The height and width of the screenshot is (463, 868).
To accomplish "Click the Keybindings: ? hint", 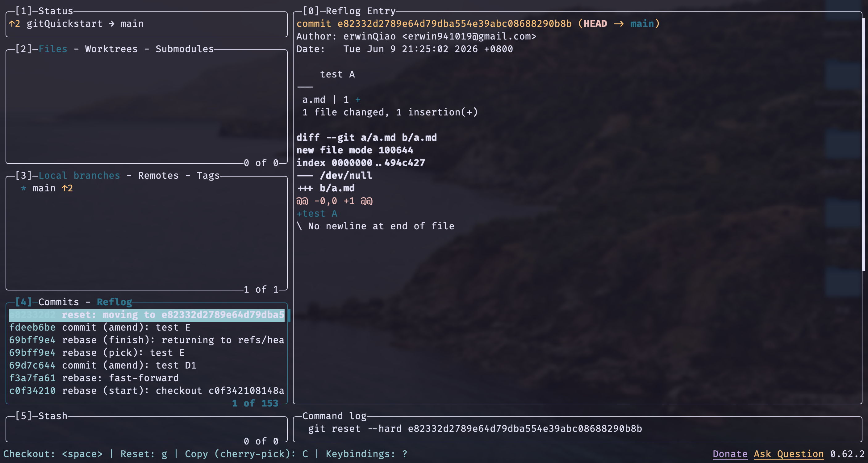I will (367, 454).
